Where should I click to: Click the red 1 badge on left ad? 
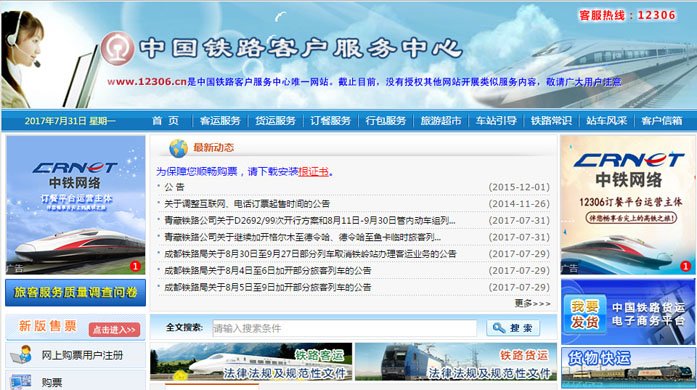[x=135, y=266]
